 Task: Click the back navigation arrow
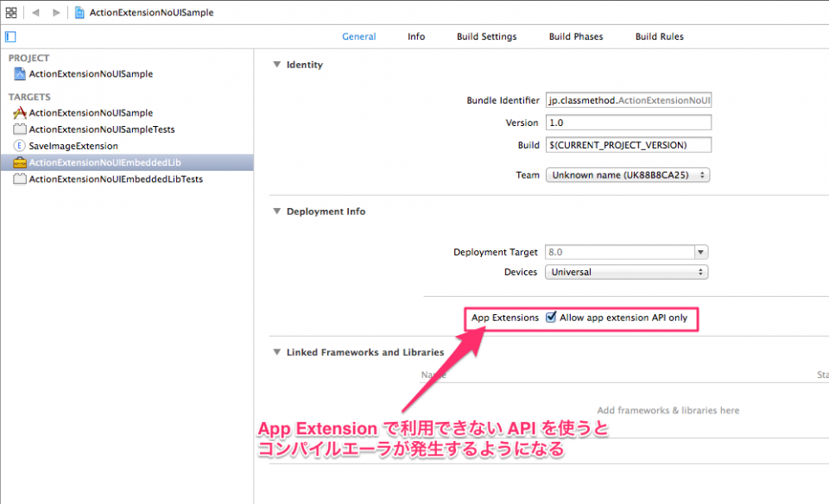(35, 12)
